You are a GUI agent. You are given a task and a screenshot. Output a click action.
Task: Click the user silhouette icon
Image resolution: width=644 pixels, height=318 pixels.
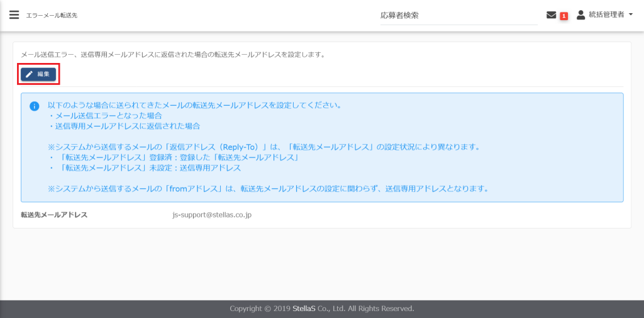tap(580, 15)
